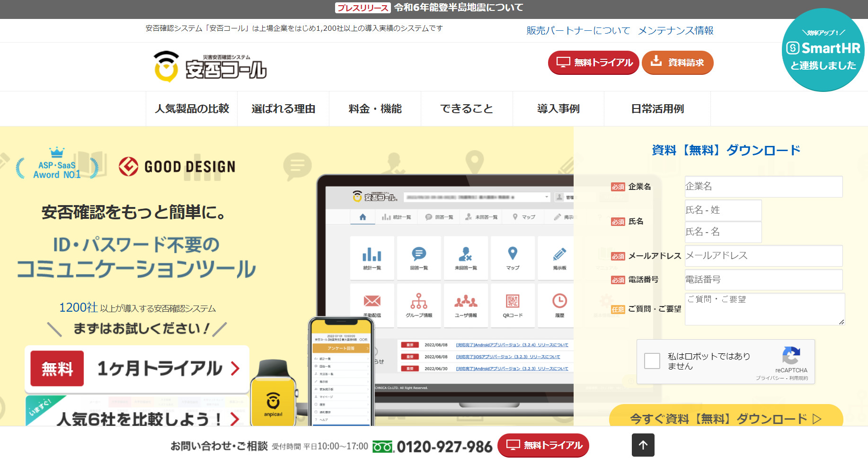Click the reCAPTCHA logo icon

[791, 355]
